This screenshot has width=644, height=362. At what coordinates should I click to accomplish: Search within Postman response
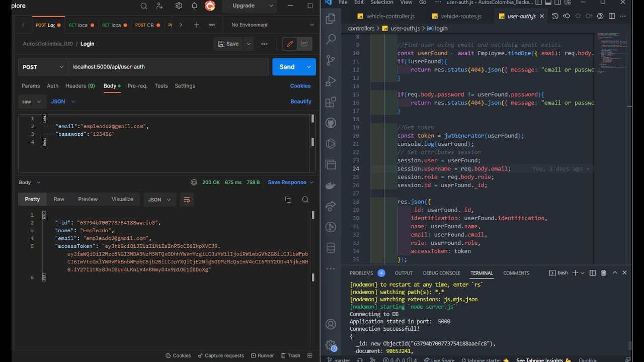pos(305,200)
